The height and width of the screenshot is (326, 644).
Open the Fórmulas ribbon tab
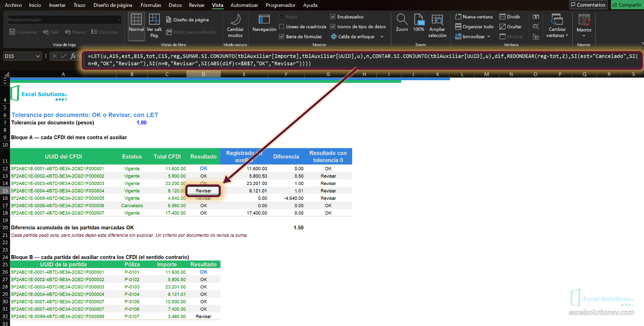click(151, 5)
